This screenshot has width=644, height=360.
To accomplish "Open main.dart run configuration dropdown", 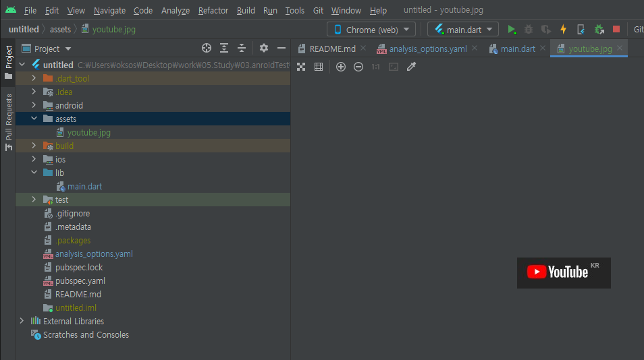I will (463, 30).
